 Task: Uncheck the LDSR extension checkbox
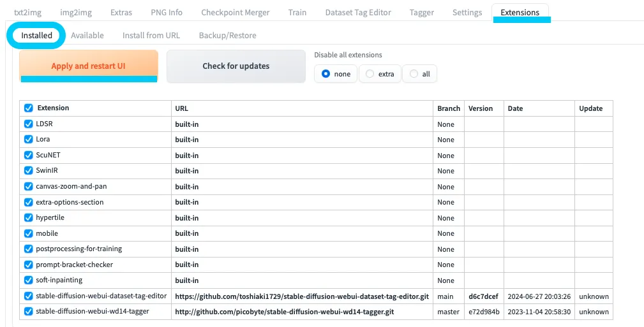click(28, 124)
